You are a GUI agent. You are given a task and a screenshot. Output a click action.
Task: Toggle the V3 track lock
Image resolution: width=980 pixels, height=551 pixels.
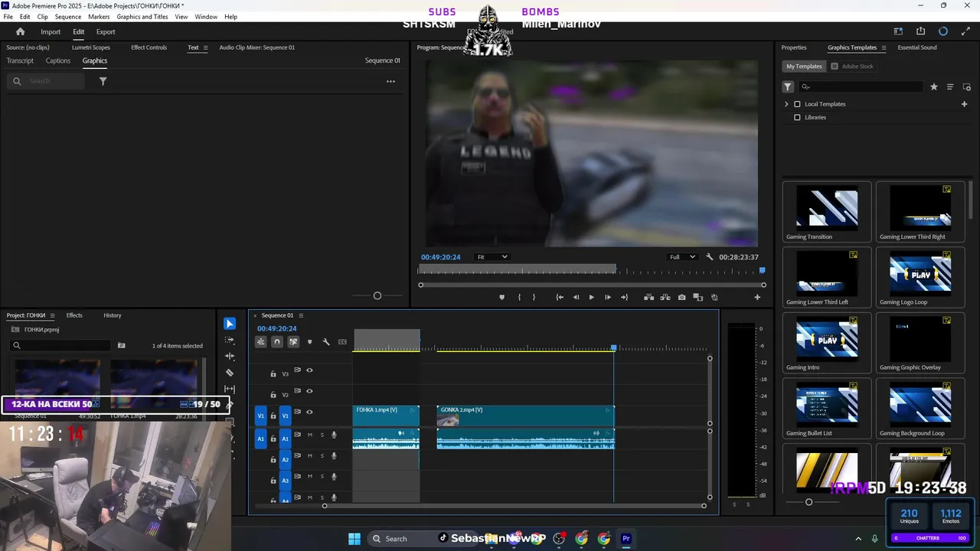coord(273,374)
